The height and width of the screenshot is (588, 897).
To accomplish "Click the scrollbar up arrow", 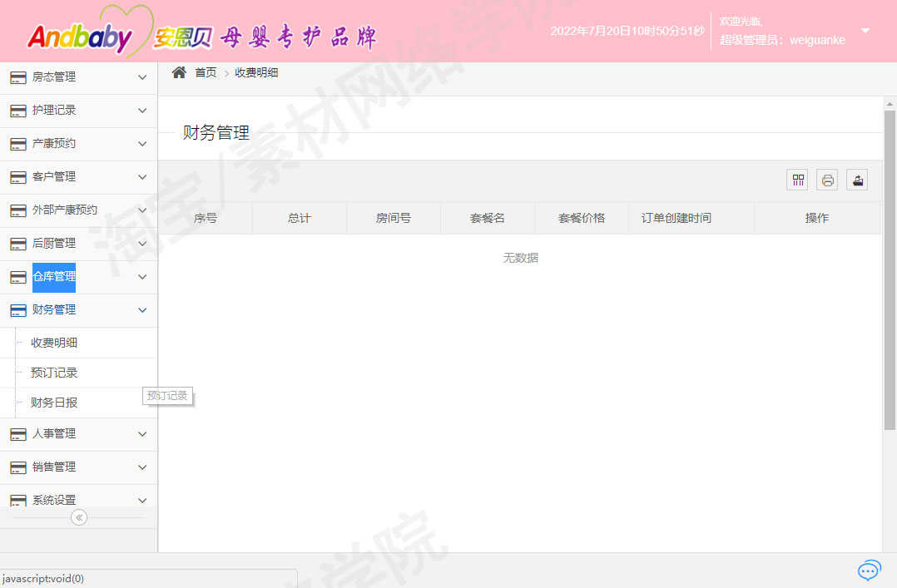I will coord(890,104).
